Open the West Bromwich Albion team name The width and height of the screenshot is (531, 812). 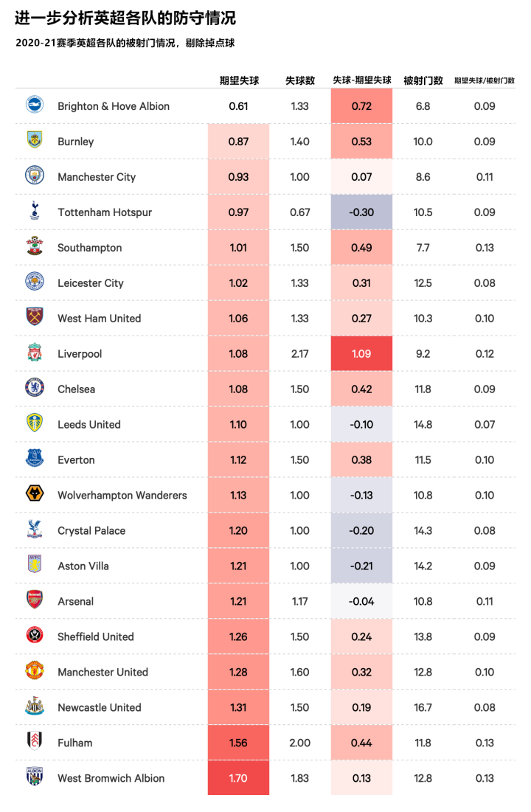(x=111, y=778)
